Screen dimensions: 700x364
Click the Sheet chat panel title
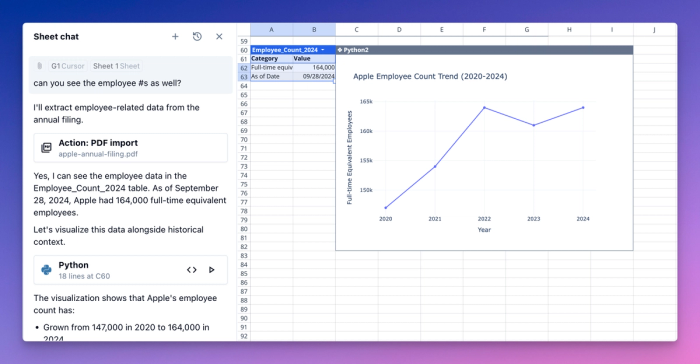pyautogui.click(x=56, y=37)
